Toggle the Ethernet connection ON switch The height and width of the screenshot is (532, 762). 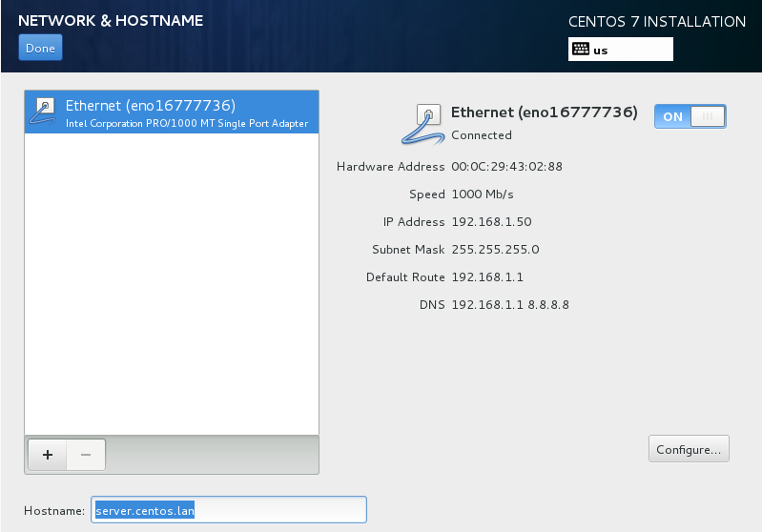(690, 116)
